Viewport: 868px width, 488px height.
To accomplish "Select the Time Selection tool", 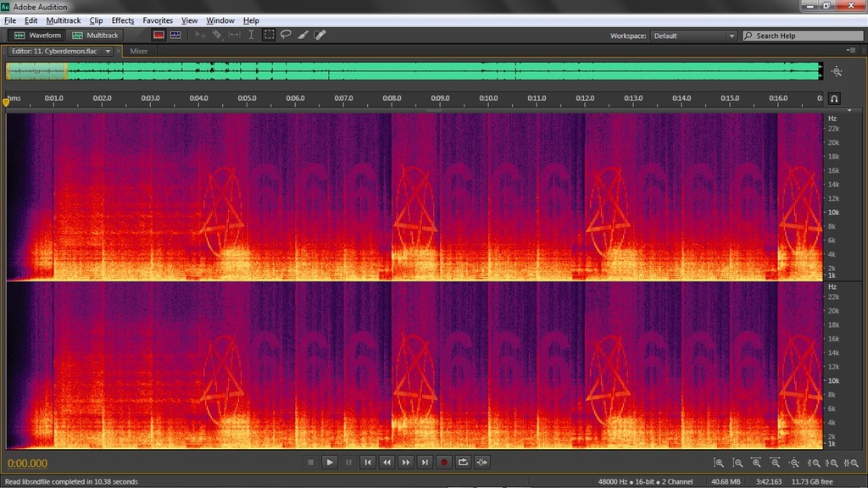I will click(x=251, y=35).
